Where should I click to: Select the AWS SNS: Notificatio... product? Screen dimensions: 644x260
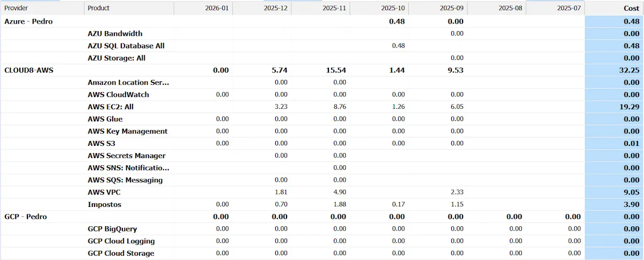pos(128,168)
